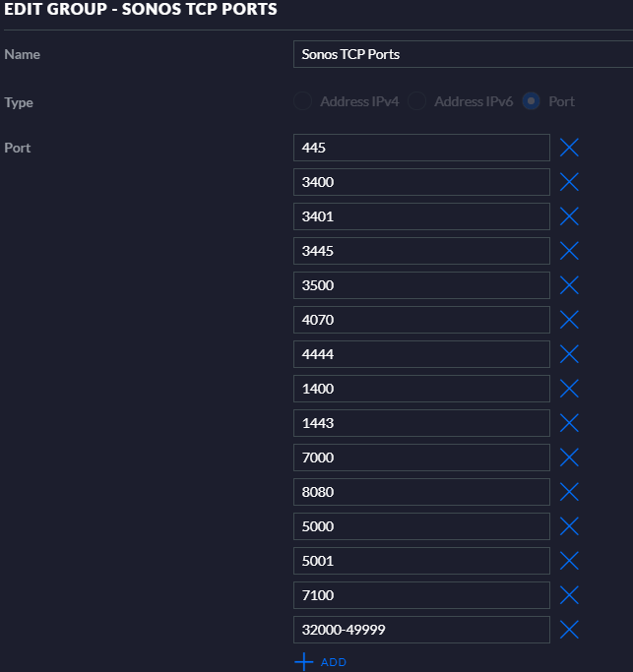This screenshot has height=672, width=633.
Task: Remove port 3445 with its X icon
Action: (x=569, y=251)
